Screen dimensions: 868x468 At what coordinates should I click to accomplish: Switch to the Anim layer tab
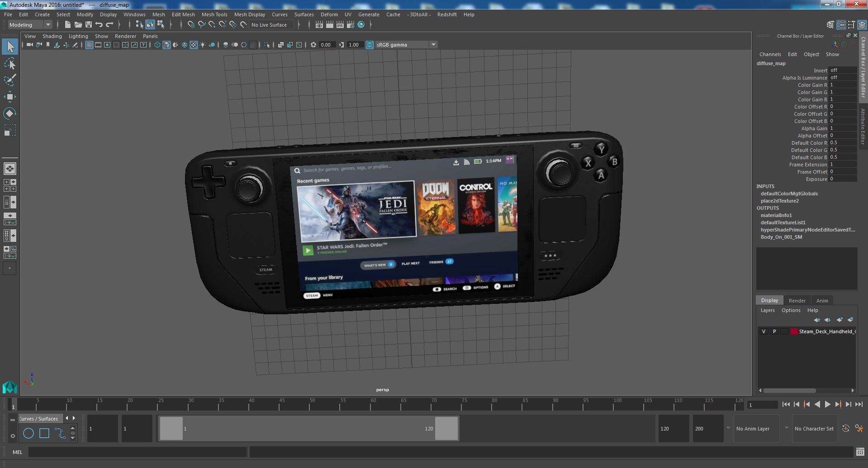pyautogui.click(x=822, y=301)
